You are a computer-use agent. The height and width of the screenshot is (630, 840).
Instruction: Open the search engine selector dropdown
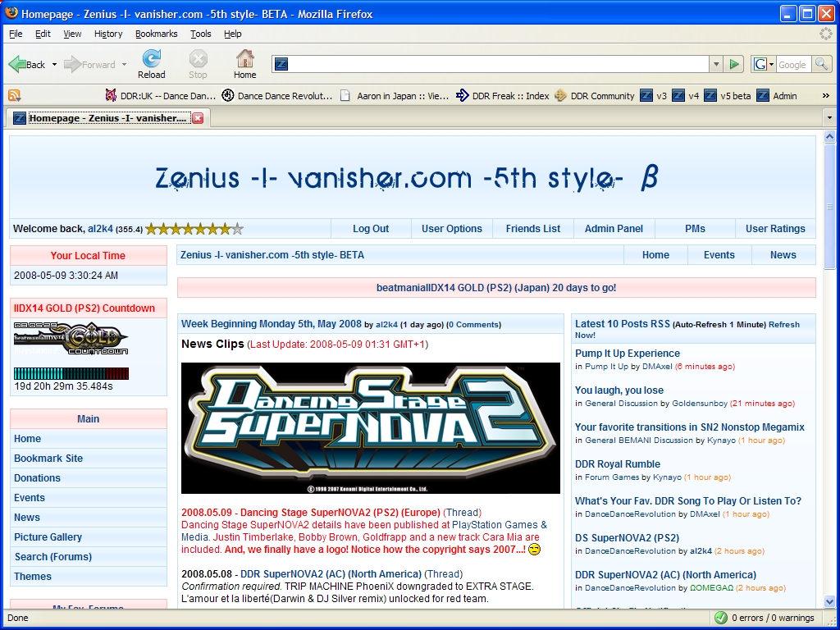[x=764, y=64]
